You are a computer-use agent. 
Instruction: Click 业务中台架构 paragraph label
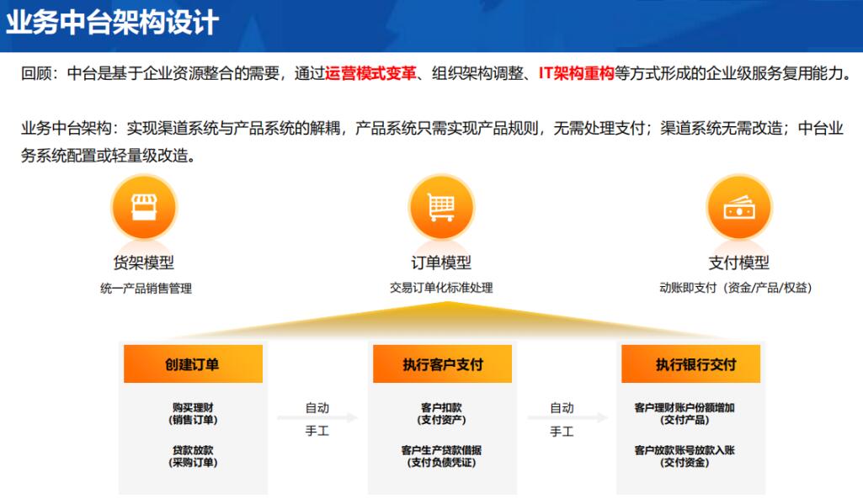click(x=66, y=128)
